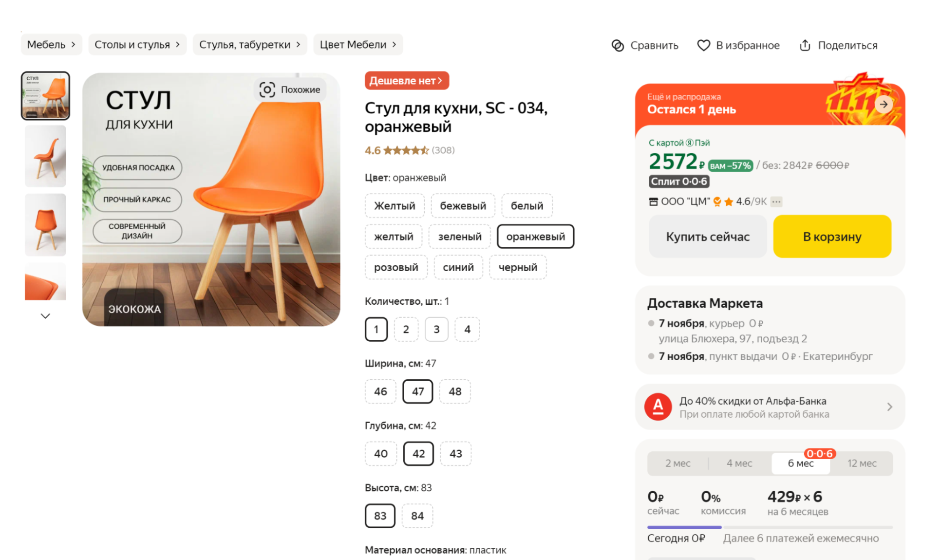
Task: Open seller options via three-dot icon
Action: (x=776, y=201)
